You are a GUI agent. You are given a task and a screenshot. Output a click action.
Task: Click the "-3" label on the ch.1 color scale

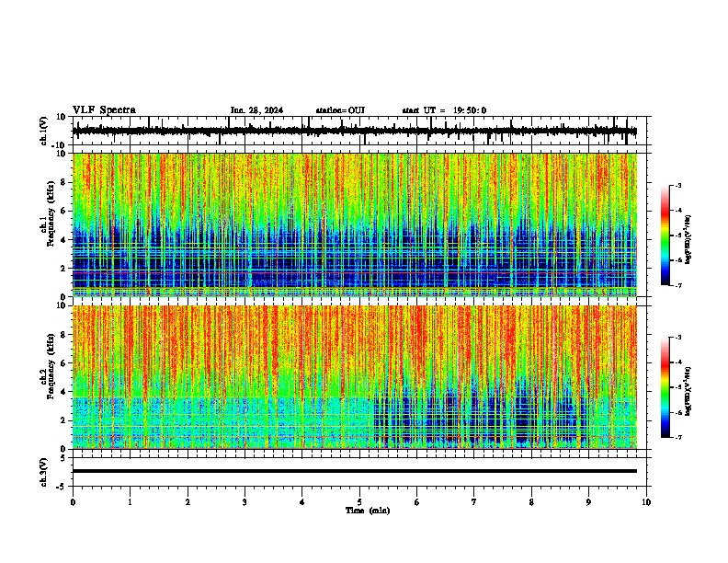677,185
